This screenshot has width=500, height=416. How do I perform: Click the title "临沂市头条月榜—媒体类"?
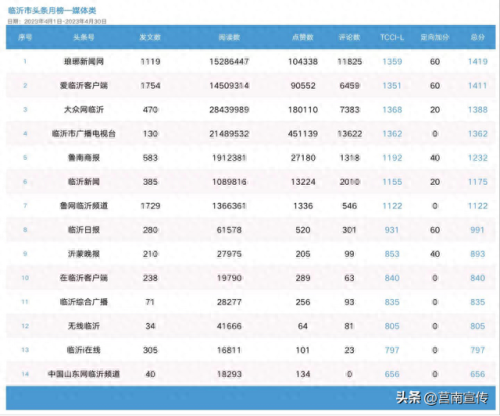52,11
